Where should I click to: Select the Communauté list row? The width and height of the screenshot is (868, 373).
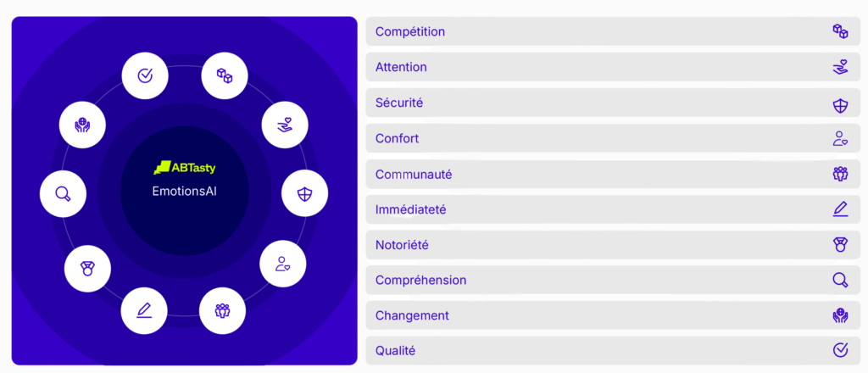pyautogui.click(x=613, y=174)
